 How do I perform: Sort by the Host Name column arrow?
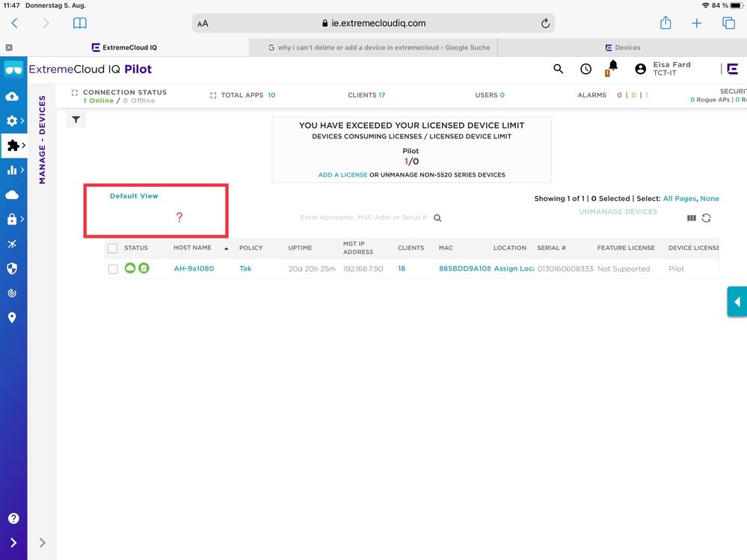(227, 248)
